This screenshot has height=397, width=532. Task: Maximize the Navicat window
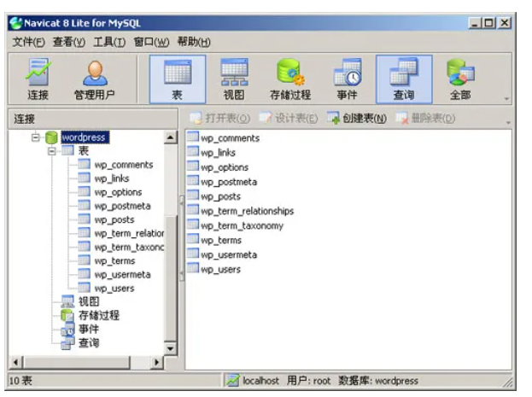point(489,23)
